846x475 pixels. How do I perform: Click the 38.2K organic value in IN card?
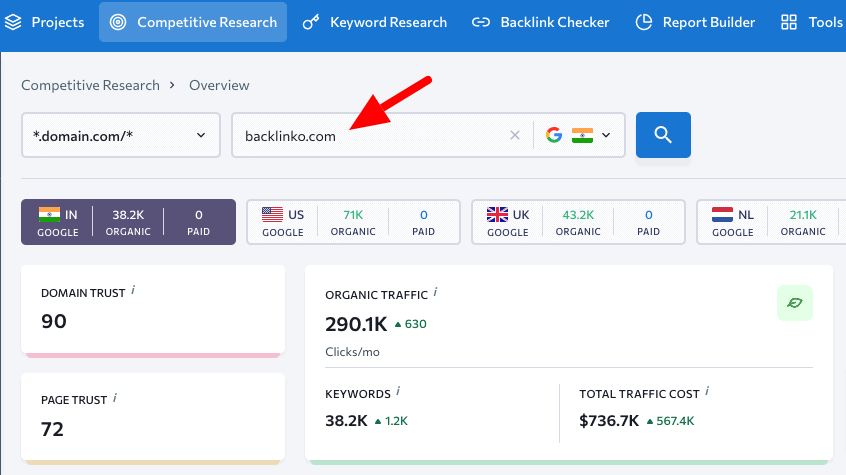pyautogui.click(x=128, y=215)
